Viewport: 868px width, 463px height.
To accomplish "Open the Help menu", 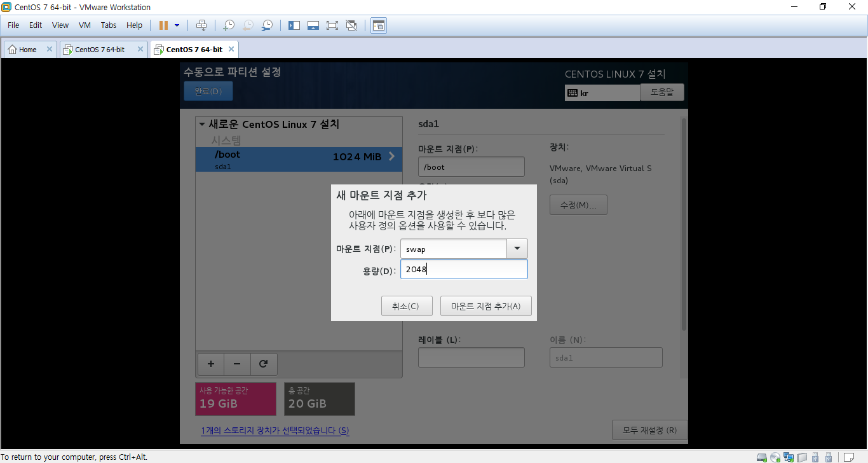I will pos(135,25).
